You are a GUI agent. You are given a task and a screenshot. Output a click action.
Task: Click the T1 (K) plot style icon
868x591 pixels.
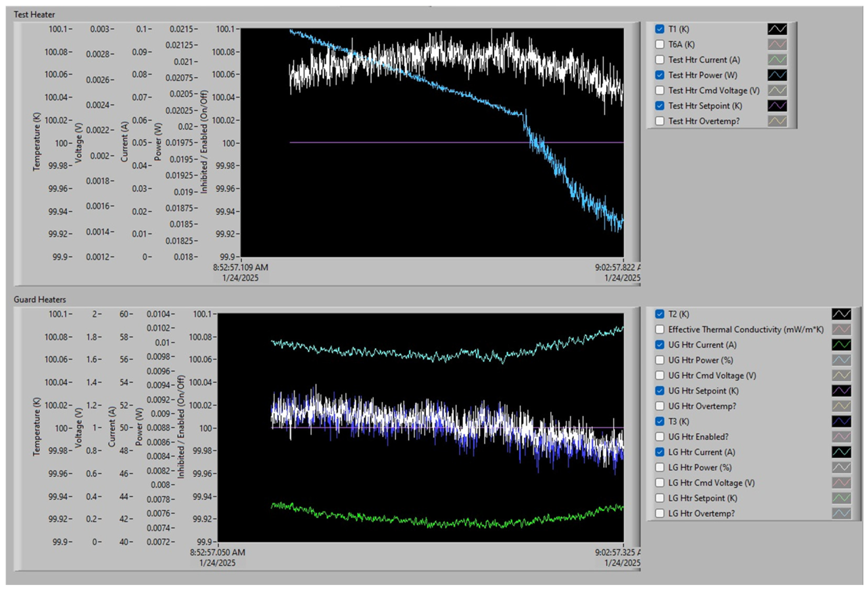point(777,29)
